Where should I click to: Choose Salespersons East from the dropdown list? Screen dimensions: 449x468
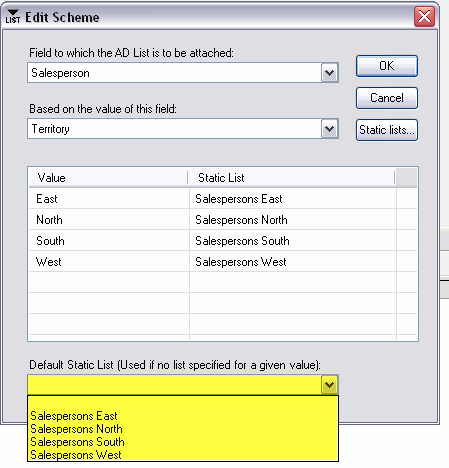pyautogui.click(x=74, y=416)
